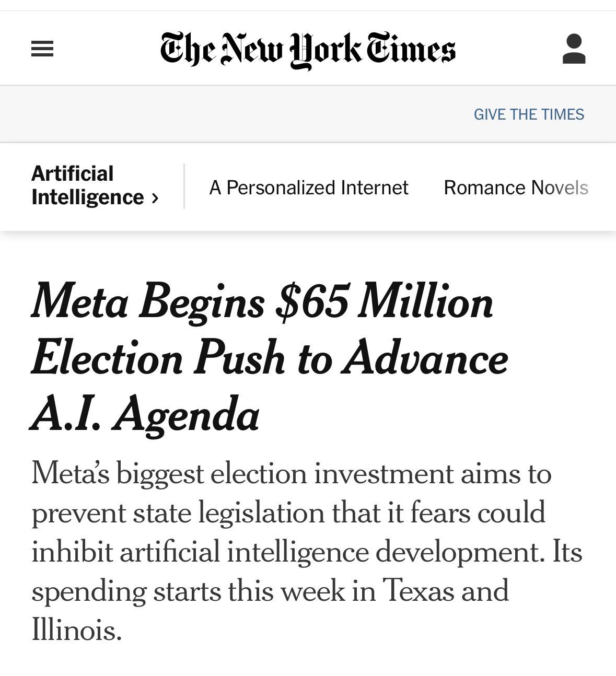
Task: Click $65 Million in the headline
Action: (x=384, y=302)
